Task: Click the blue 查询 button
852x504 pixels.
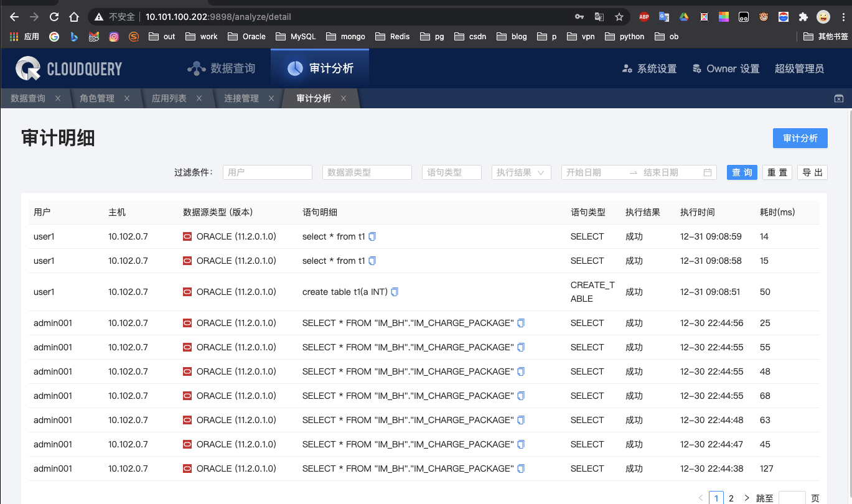Action: click(x=741, y=172)
